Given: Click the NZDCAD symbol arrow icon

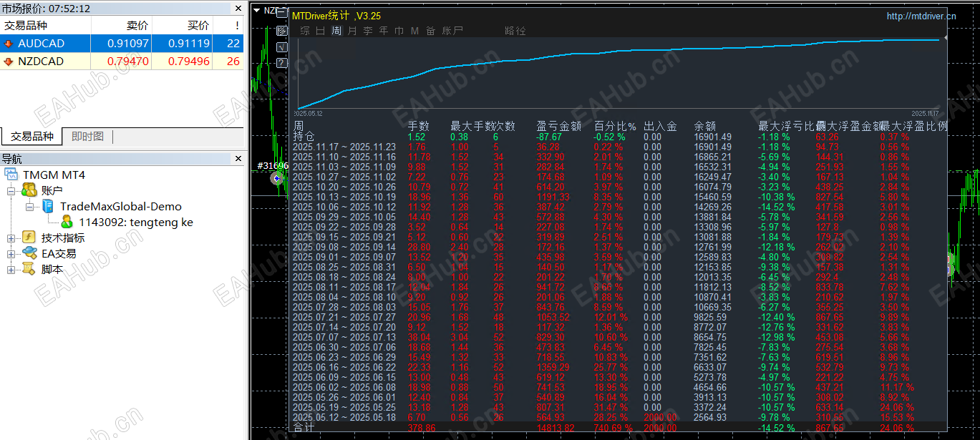Looking at the screenshot, I should click(x=9, y=62).
